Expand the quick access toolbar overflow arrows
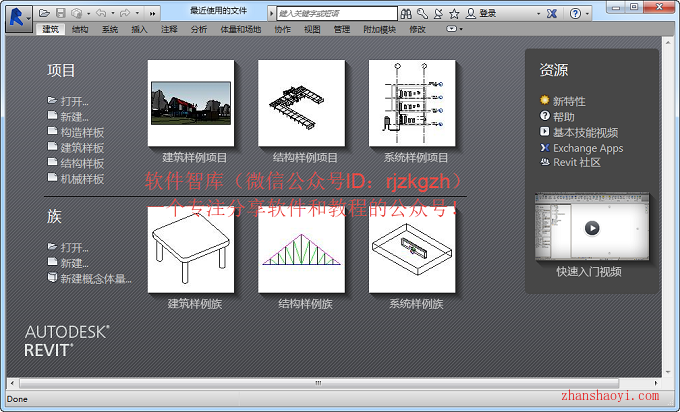Screen dimensions: 680x412 pyautogui.click(x=152, y=14)
